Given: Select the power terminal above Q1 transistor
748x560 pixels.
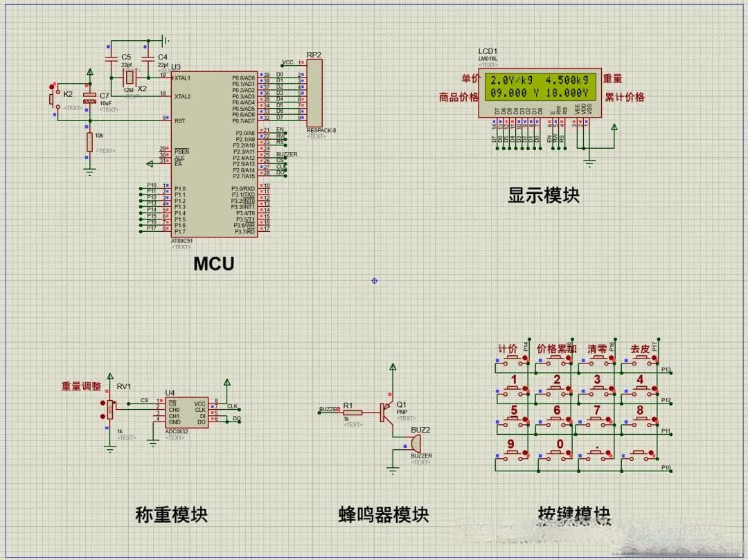Looking at the screenshot, I should (x=393, y=367).
